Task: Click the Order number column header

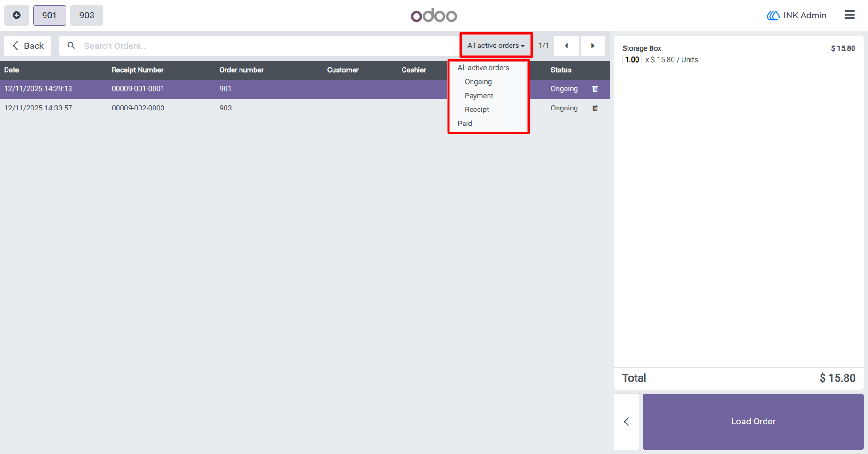Action: tap(241, 70)
